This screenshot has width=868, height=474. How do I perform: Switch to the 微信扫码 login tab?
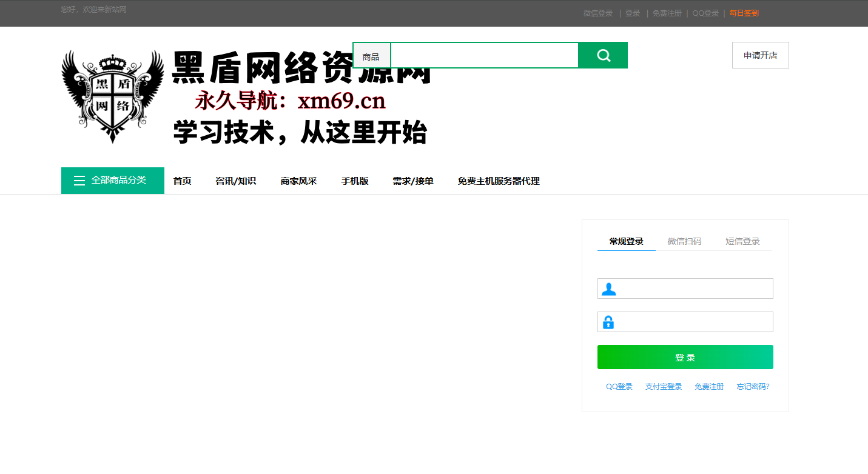click(685, 241)
